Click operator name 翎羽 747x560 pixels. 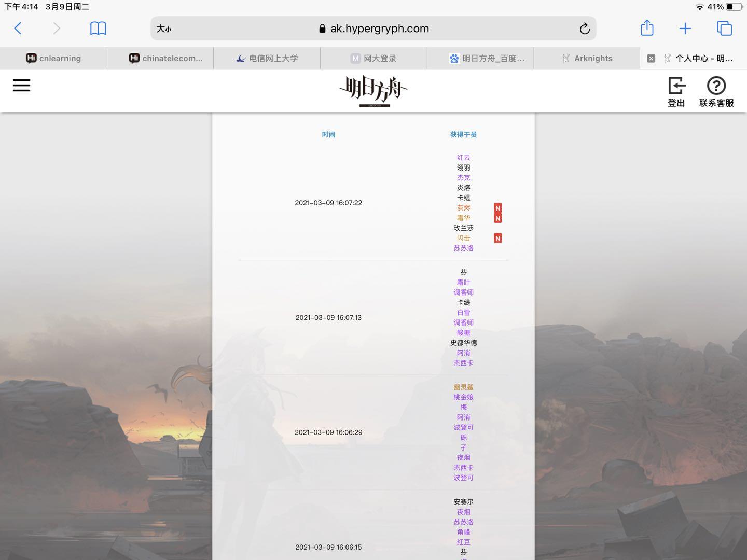pyautogui.click(x=463, y=167)
